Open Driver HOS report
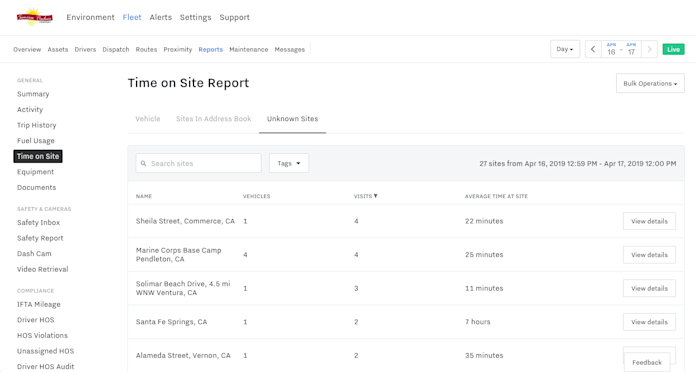The width and height of the screenshot is (696, 372). pyautogui.click(x=36, y=320)
